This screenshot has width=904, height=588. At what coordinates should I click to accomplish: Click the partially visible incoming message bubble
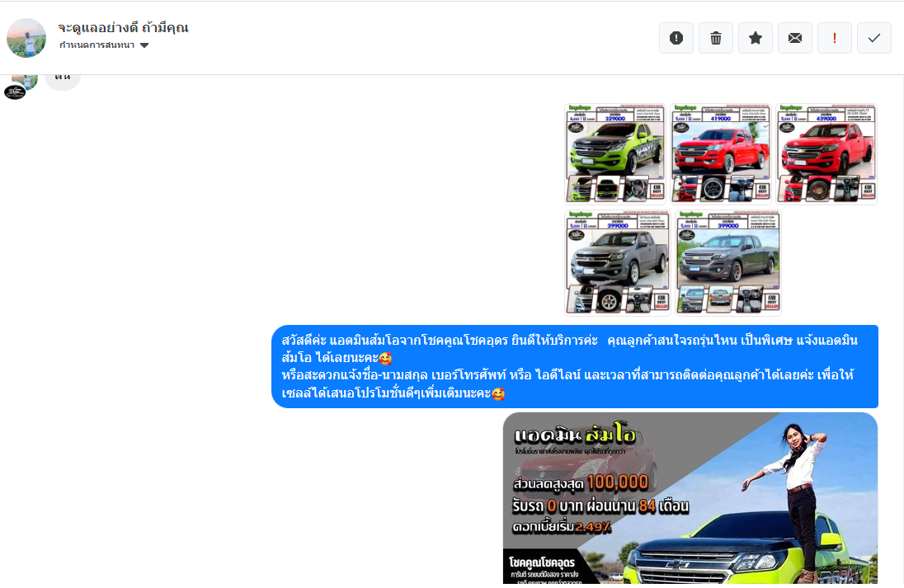click(x=62, y=82)
